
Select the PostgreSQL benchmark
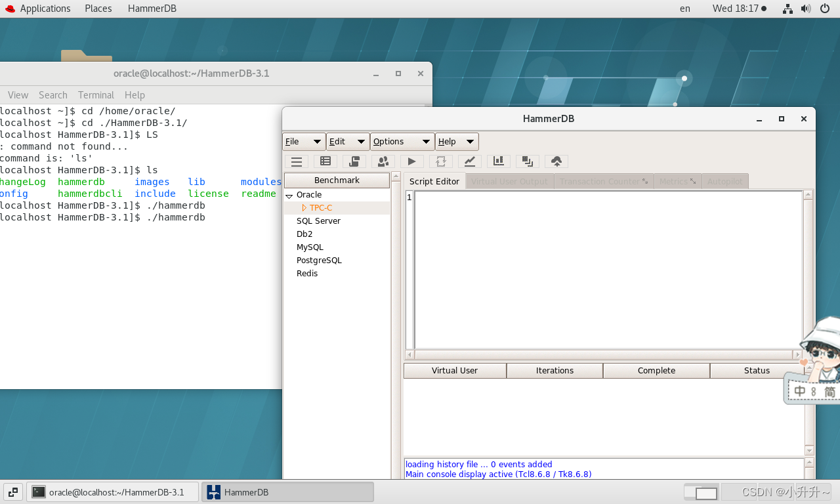[x=319, y=260]
